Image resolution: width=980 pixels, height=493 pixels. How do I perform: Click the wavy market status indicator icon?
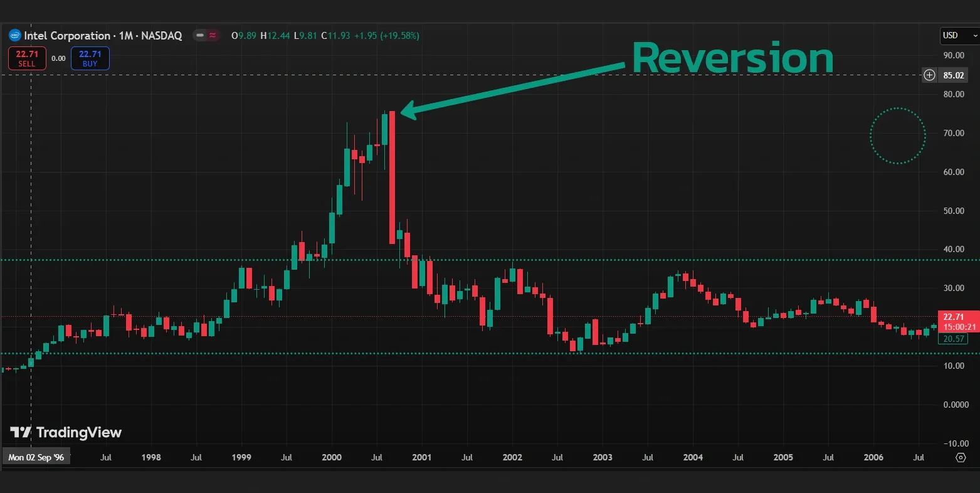pyautogui.click(x=213, y=36)
